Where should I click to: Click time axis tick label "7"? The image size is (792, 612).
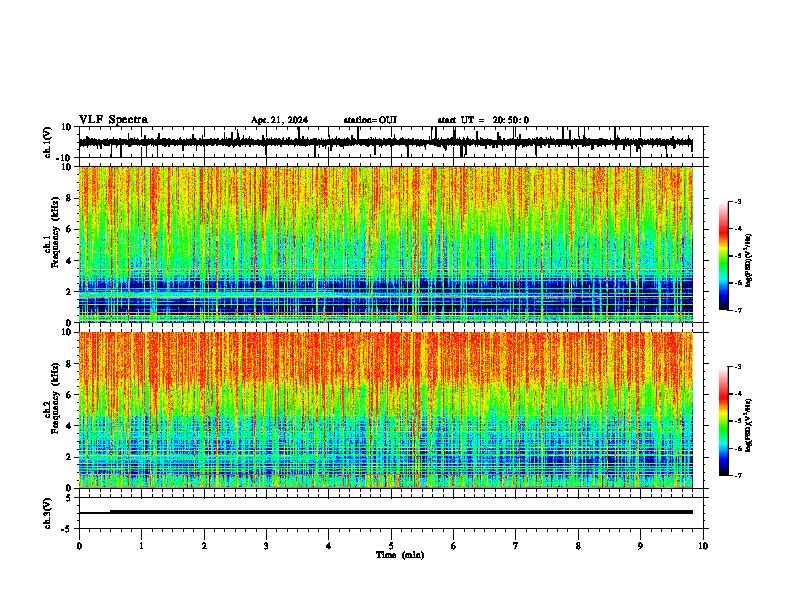516,546
